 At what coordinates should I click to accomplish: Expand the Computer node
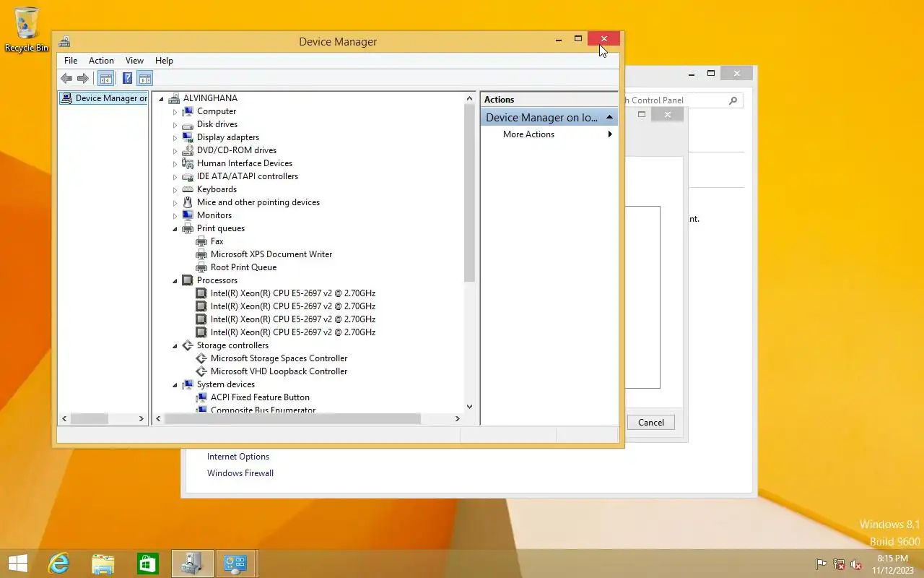(175, 112)
